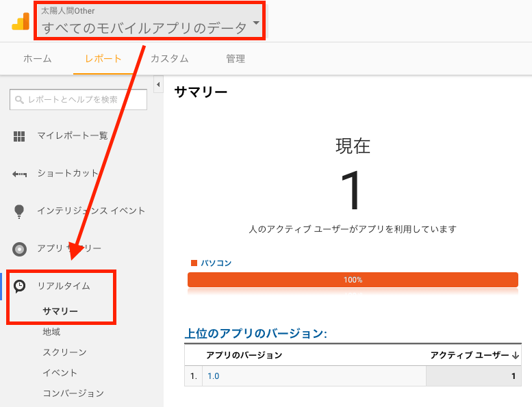The height and width of the screenshot is (407, 532).
Task: Click the マイレポート一覧 grid icon
Action: point(19,136)
